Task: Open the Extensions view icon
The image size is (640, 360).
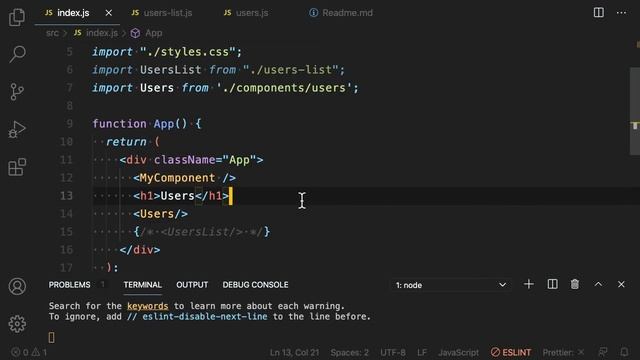Action: pos(17,167)
